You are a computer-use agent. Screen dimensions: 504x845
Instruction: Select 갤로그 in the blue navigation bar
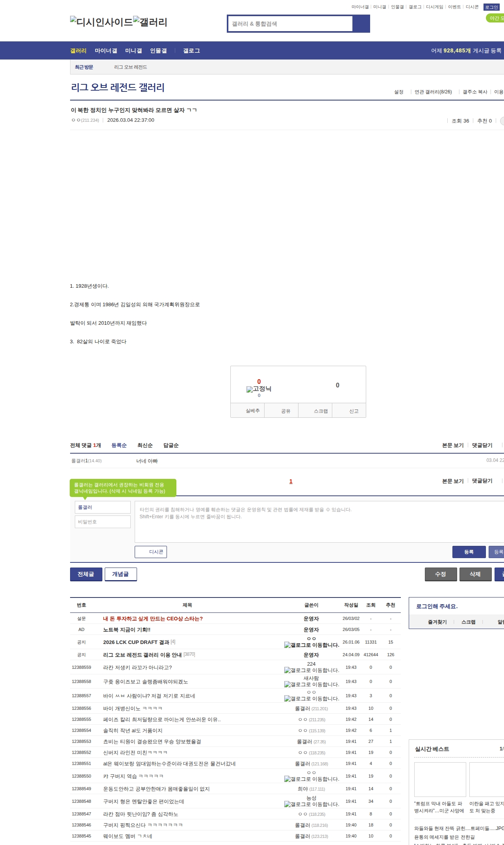click(x=191, y=51)
